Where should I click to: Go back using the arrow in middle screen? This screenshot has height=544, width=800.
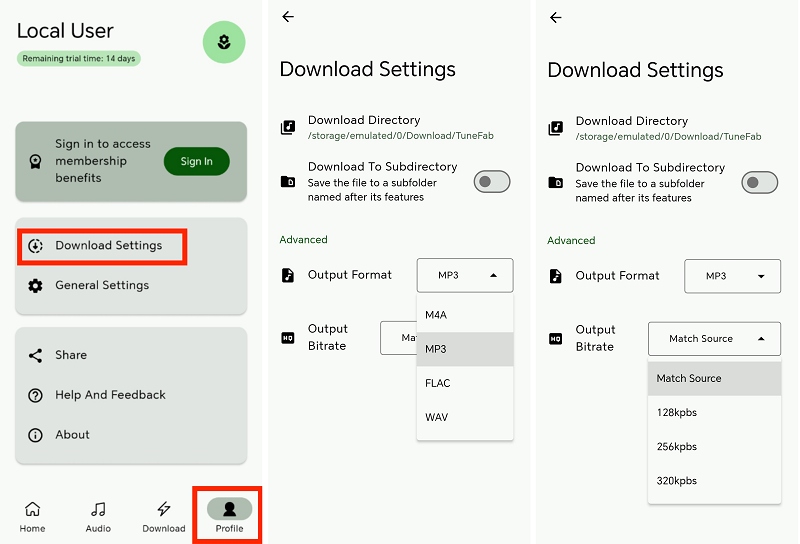(x=288, y=17)
